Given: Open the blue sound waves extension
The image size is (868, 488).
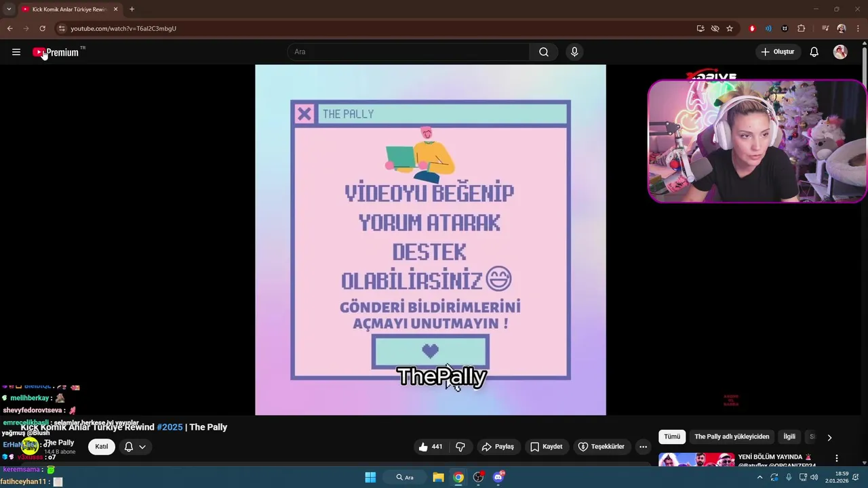Looking at the screenshot, I should point(768,28).
